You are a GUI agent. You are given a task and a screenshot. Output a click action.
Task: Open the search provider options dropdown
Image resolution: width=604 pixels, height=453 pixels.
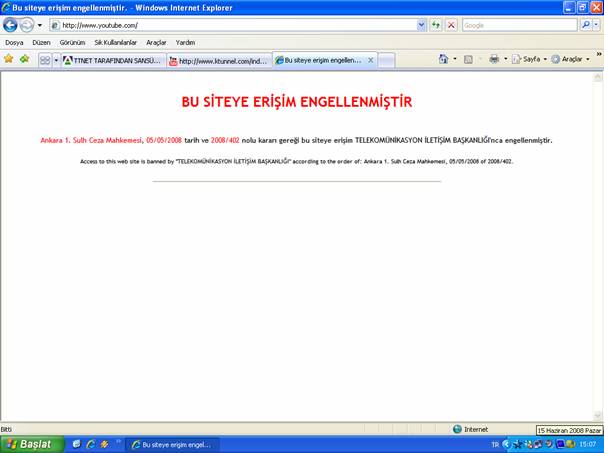tap(596, 25)
